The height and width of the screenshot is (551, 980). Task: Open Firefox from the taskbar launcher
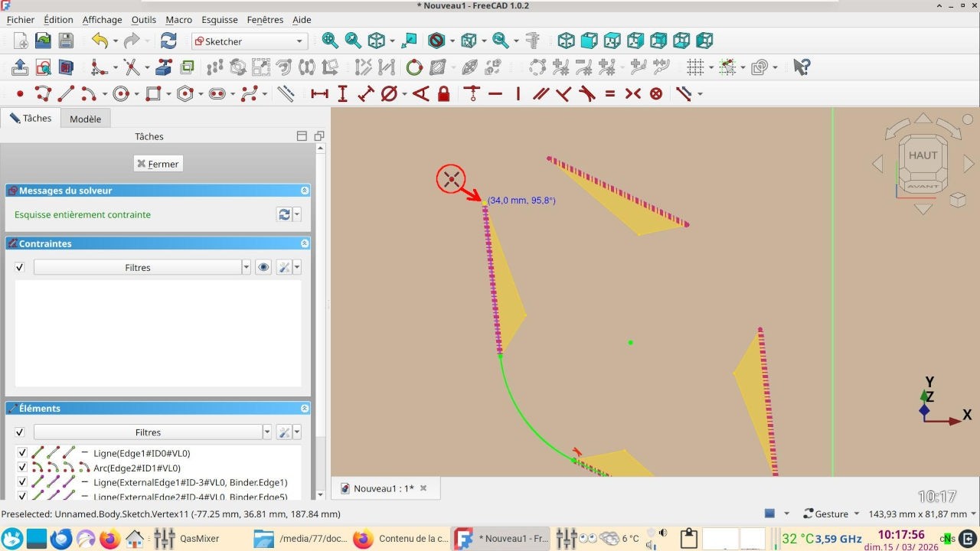109,538
